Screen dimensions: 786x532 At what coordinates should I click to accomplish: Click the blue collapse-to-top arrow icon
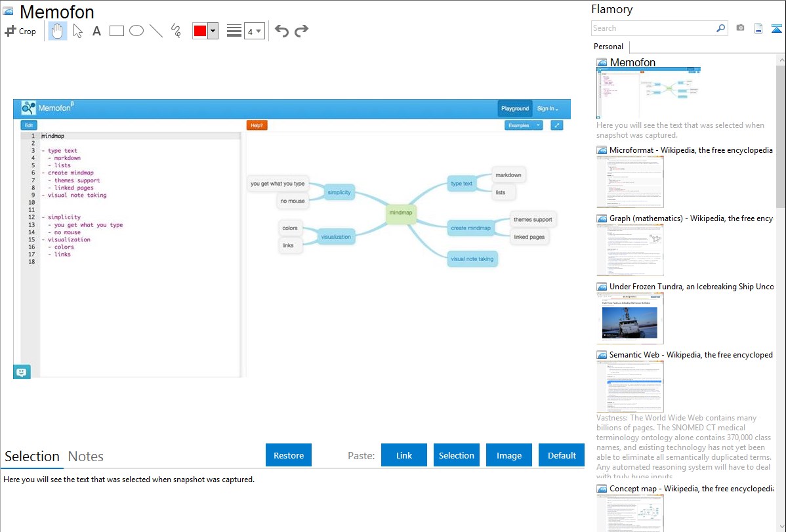pyautogui.click(x=777, y=28)
